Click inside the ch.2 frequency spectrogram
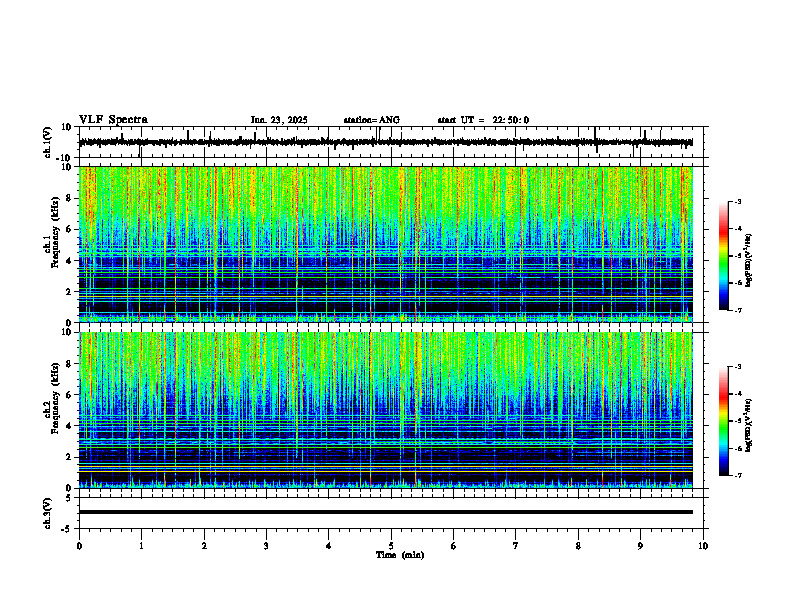The width and height of the screenshot is (792, 612). point(385,410)
